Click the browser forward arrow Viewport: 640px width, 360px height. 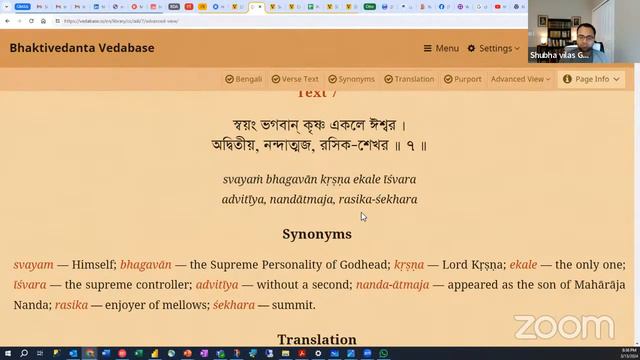tap(19, 21)
